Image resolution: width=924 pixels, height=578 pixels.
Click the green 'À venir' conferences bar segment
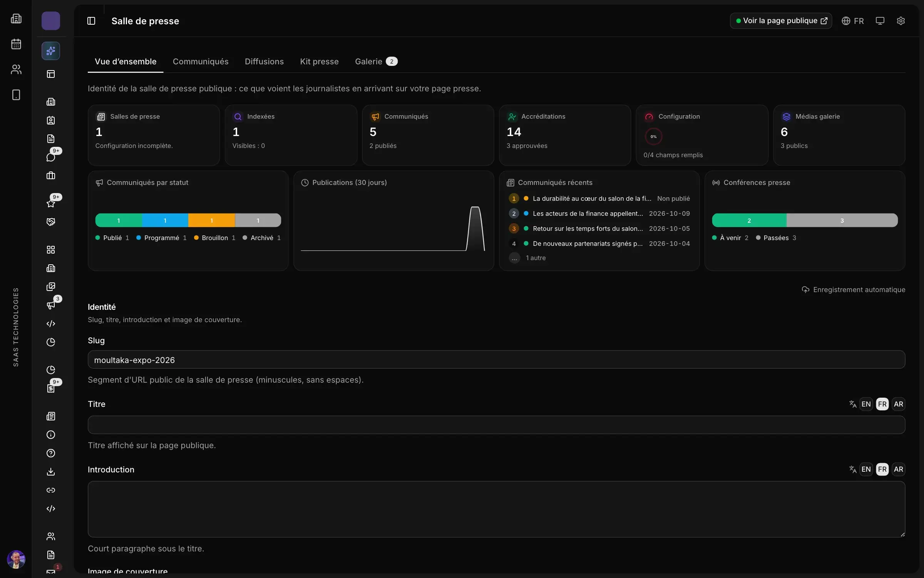pyautogui.click(x=749, y=220)
